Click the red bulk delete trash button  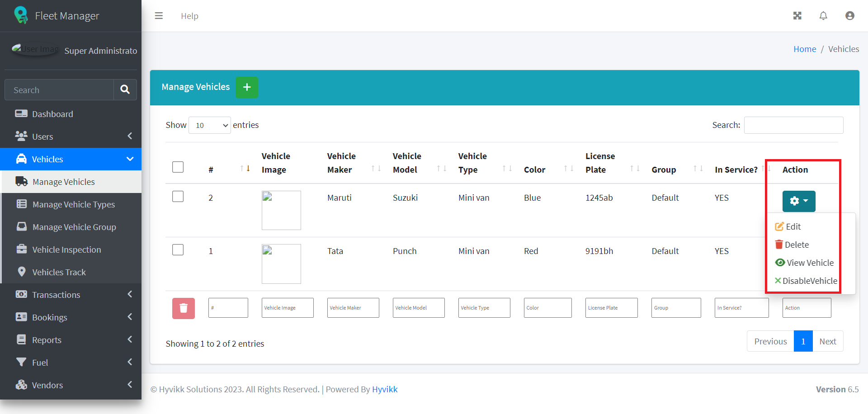click(183, 308)
